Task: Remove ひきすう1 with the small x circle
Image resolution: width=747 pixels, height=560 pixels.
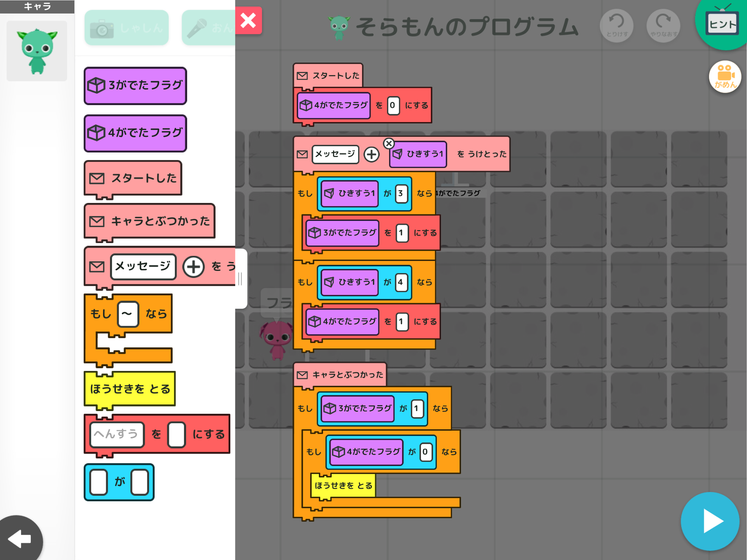Action: (x=389, y=143)
